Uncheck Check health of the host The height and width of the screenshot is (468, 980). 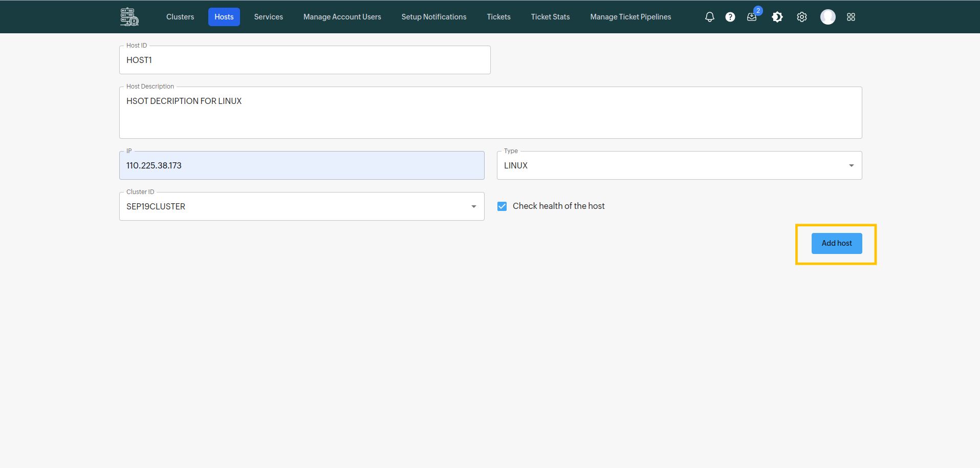(502, 206)
